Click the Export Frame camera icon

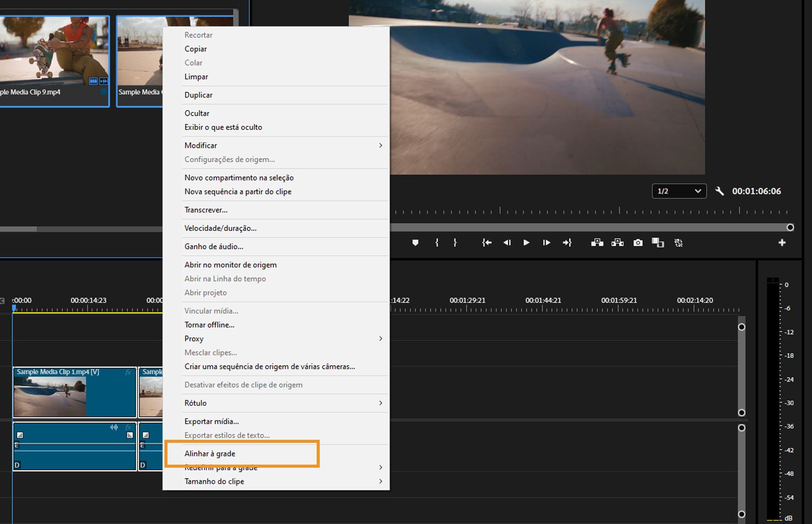click(x=638, y=243)
